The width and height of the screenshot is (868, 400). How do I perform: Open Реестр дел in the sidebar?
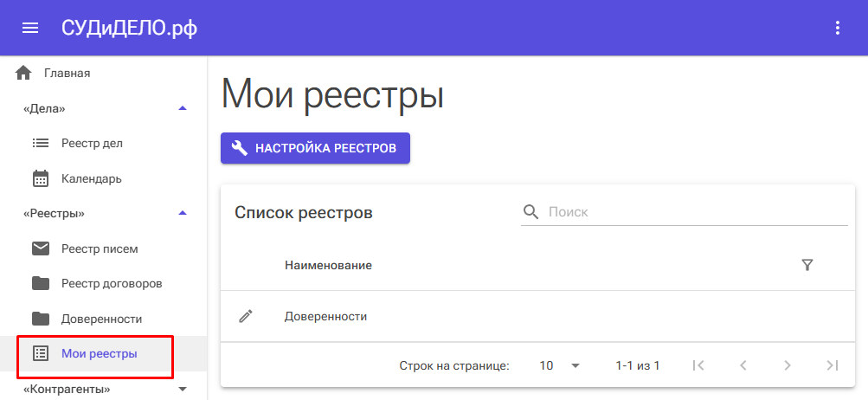tap(92, 143)
